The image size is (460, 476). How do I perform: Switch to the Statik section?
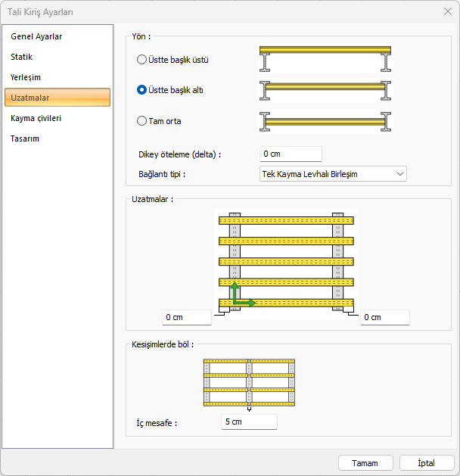(x=22, y=57)
